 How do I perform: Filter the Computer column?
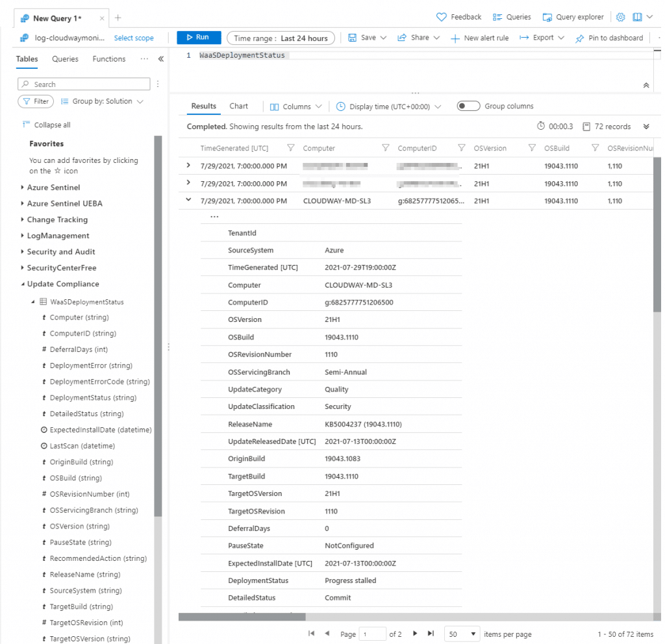click(x=385, y=147)
